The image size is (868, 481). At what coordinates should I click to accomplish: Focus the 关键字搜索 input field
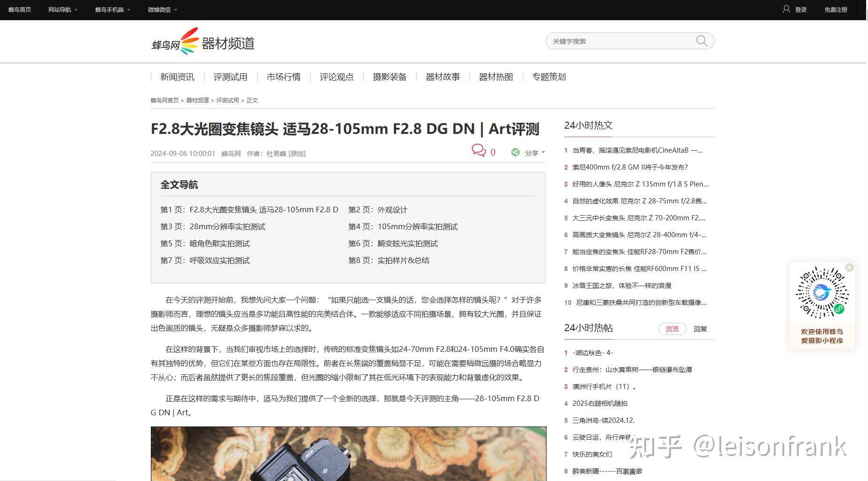coord(621,41)
